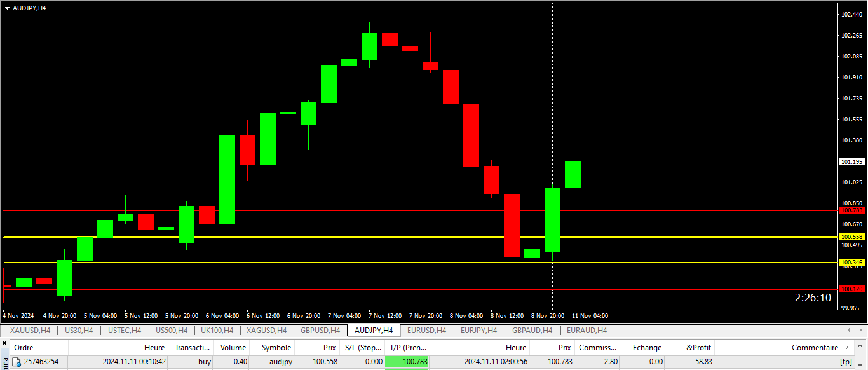The image size is (868, 370).
Task: Click the AUDJPY,H4 chart title arrow
Action: tap(7, 8)
